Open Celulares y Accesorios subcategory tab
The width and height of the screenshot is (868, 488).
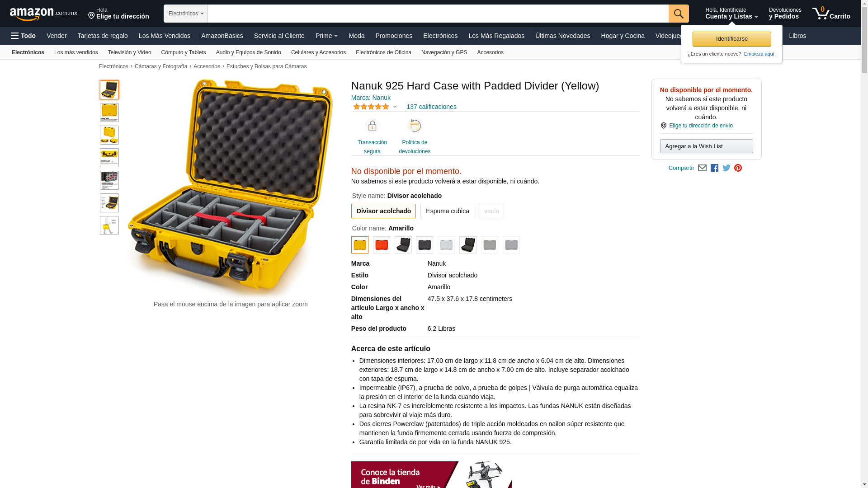coord(318,52)
